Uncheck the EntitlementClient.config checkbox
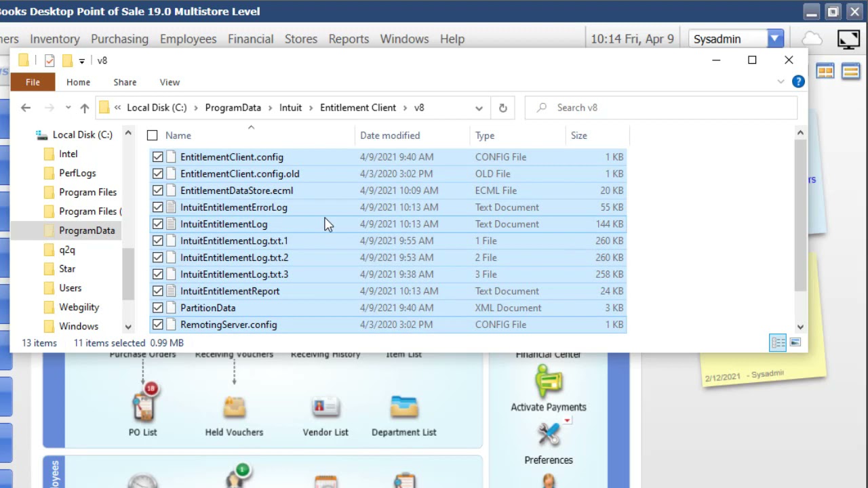 click(158, 157)
